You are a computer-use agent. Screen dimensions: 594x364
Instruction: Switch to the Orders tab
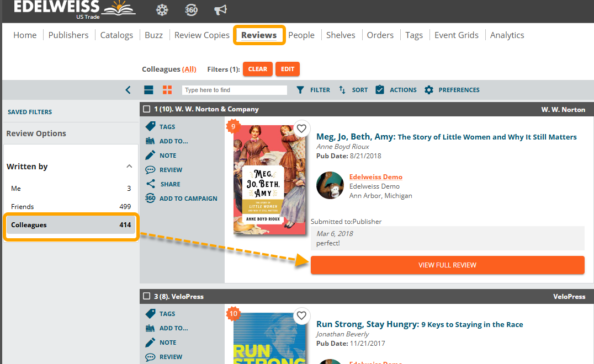tap(380, 35)
